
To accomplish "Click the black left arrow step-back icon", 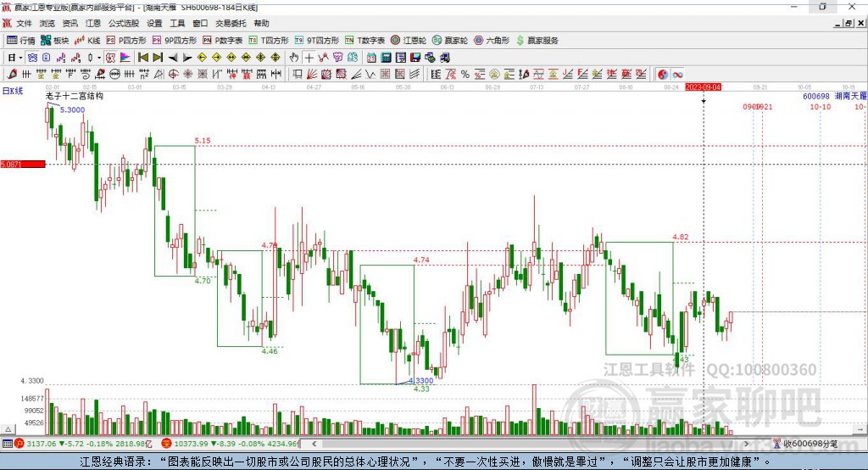I will 173,58.
